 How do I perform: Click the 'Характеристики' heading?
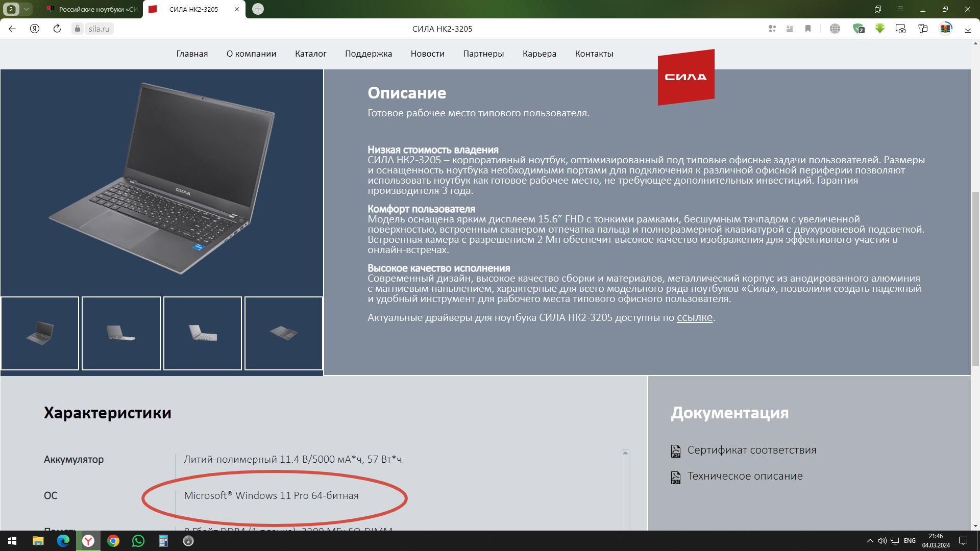107,413
